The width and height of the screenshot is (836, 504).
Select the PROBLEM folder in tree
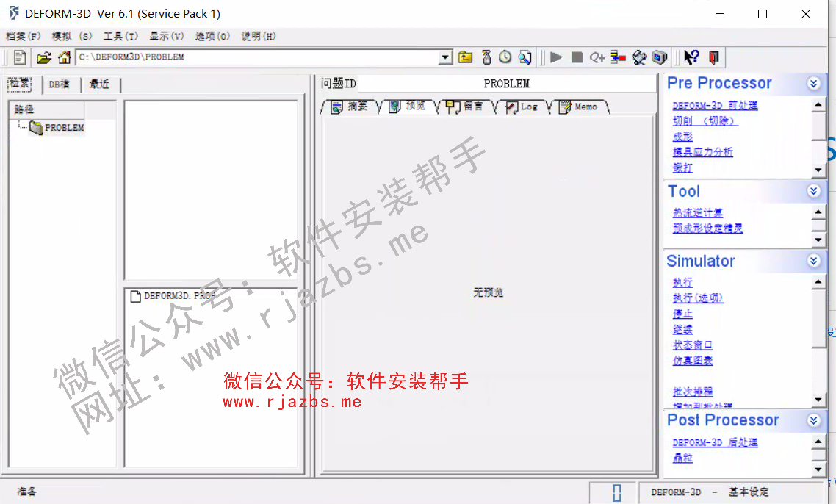[x=57, y=128]
